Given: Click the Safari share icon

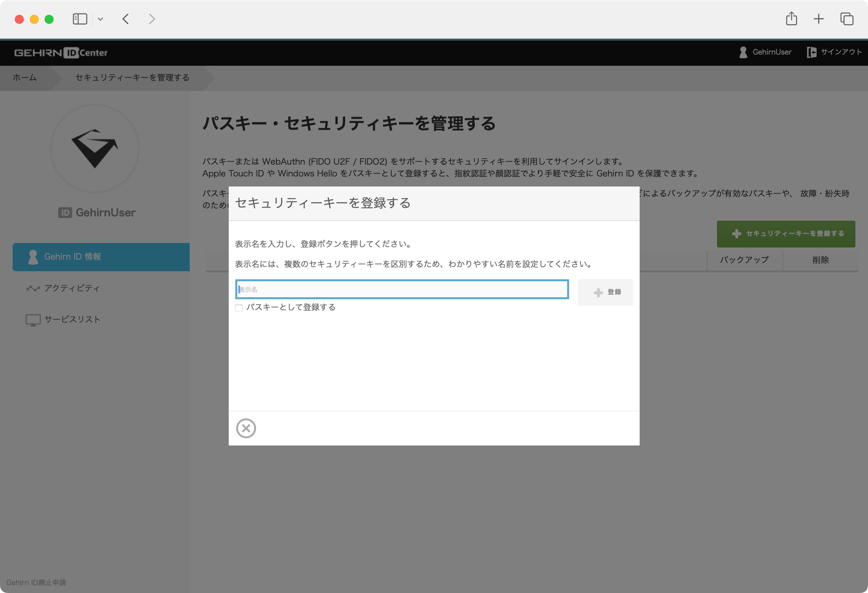Looking at the screenshot, I should 791,19.
